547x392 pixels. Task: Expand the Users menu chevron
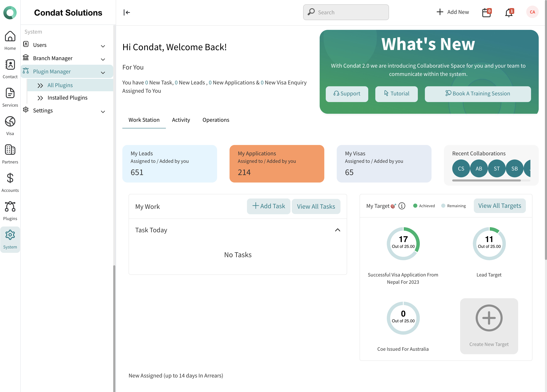click(103, 46)
